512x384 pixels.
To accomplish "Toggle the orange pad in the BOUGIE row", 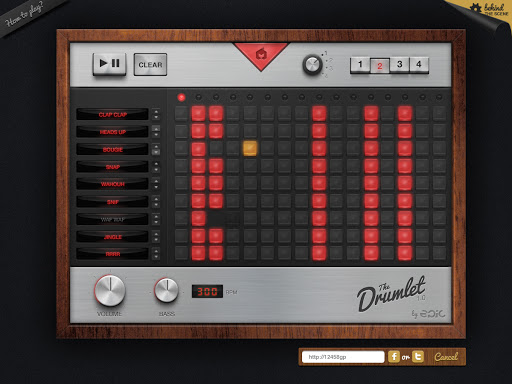I will pyautogui.click(x=250, y=148).
